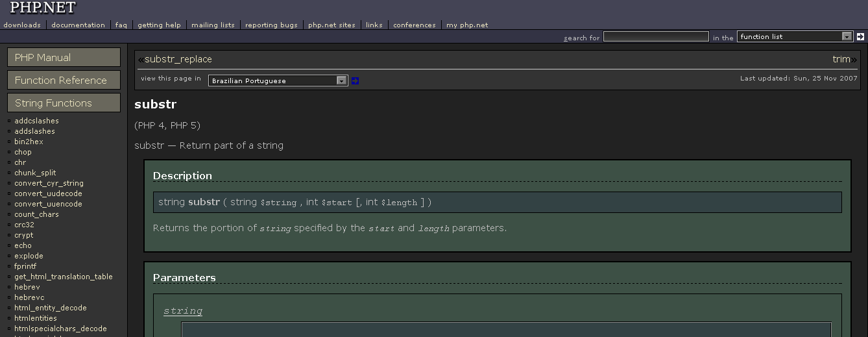The image size is (868, 337).
Task: Click the Function Reference sidebar button
Action: 64,80
